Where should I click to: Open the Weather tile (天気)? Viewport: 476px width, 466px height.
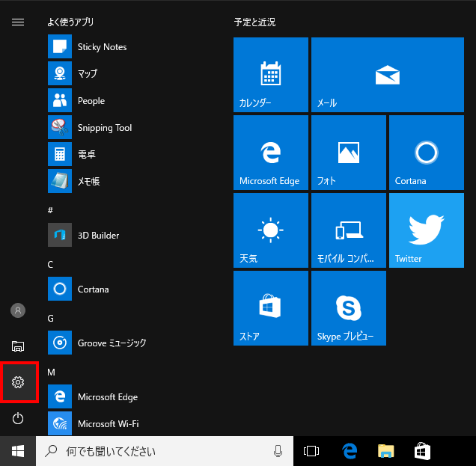(270, 230)
